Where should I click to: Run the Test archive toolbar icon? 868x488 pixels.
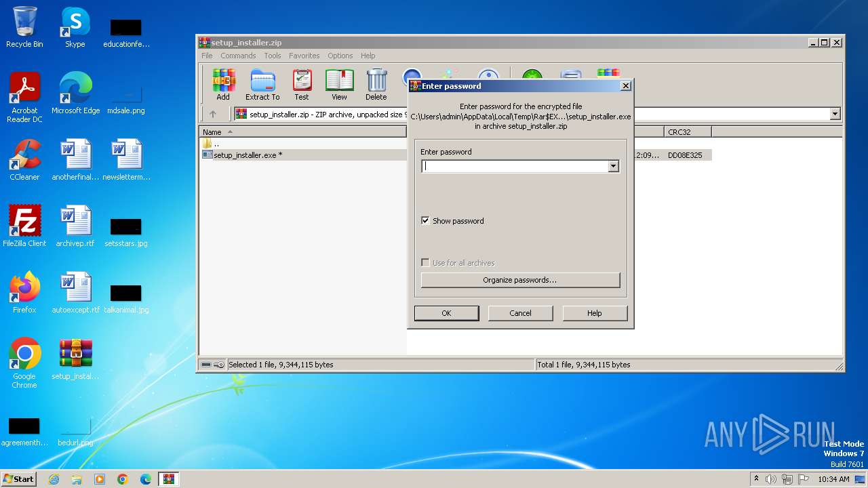(302, 84)
